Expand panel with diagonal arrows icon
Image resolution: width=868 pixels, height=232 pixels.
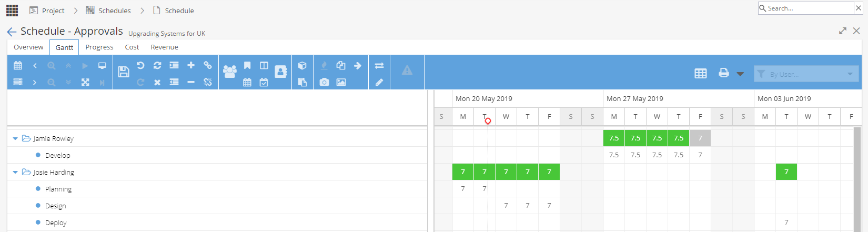coord(843,31)
